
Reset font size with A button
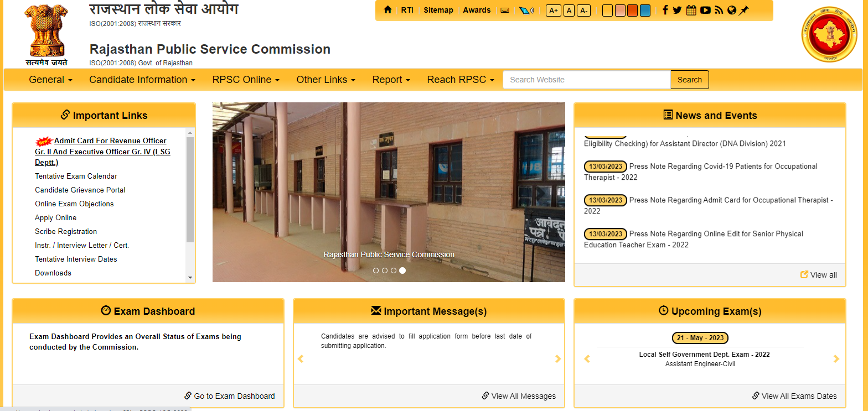[569, 11]
